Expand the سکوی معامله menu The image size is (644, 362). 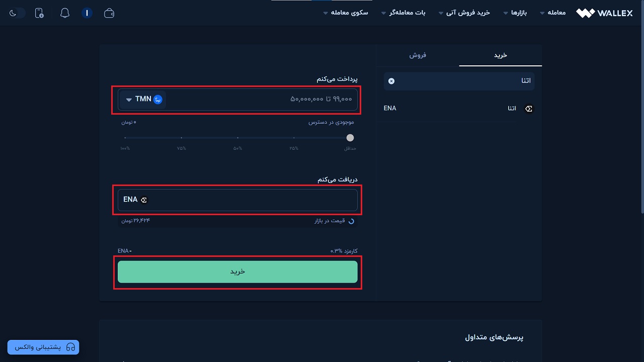[346, 13]
